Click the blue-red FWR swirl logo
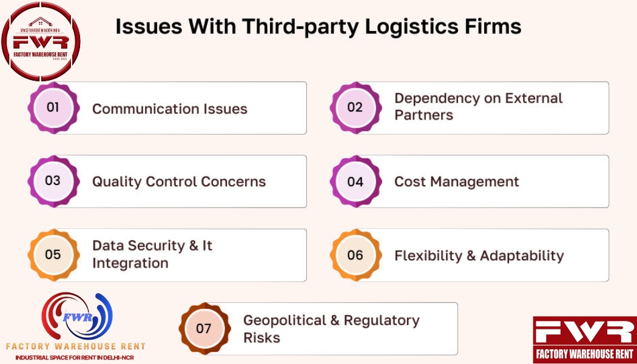The image size is (637, 364). tap(76, 315)
